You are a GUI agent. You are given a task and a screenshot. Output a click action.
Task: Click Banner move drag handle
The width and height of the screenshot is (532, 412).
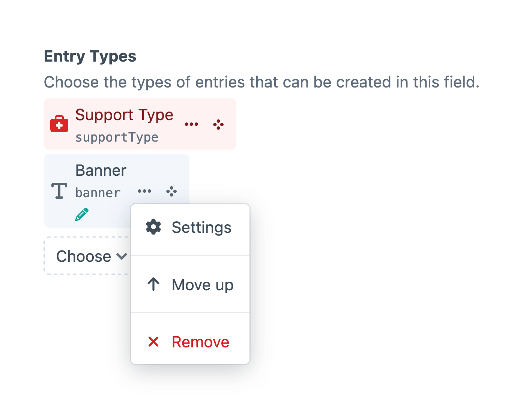(x=171, y=191)
